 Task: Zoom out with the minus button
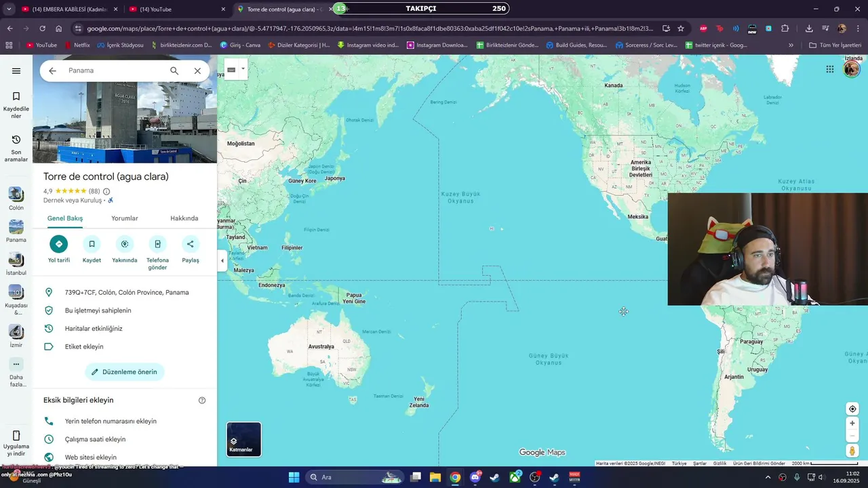[x=852, y=436]
